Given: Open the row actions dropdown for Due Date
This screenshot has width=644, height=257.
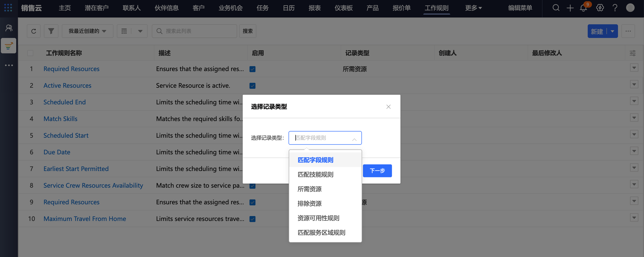Looking at the screenshot, I should point(634,151).
